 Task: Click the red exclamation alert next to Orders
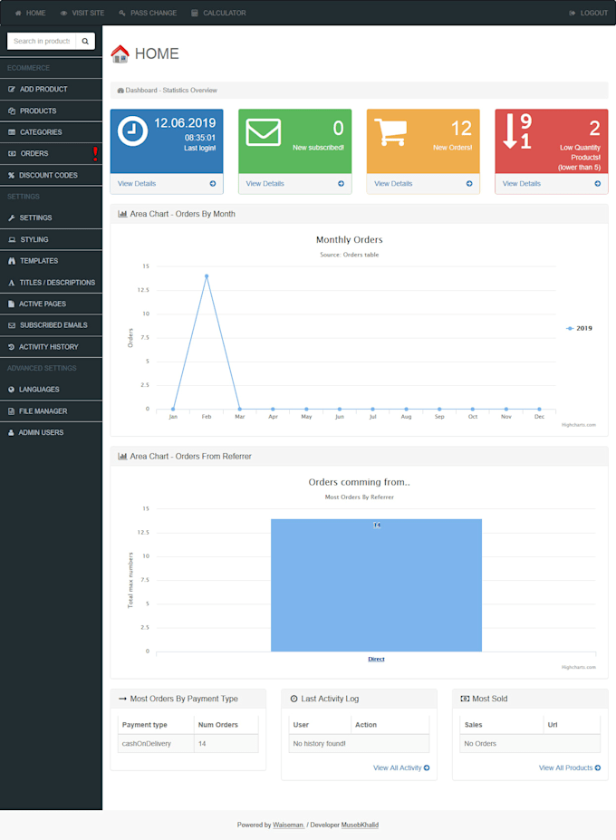point(95,153)
